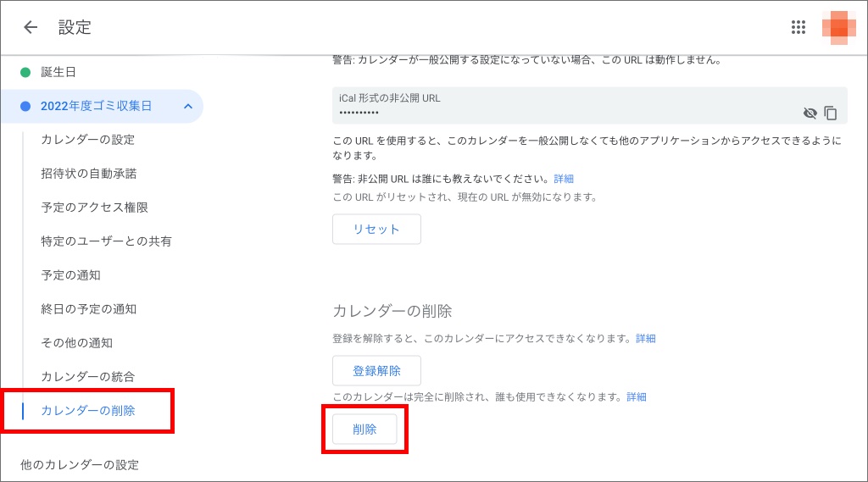The height and width of the screenshot is (482, 868).
Task: Open 詳細 link beside the private URL warning
Action: pos(564,179)
